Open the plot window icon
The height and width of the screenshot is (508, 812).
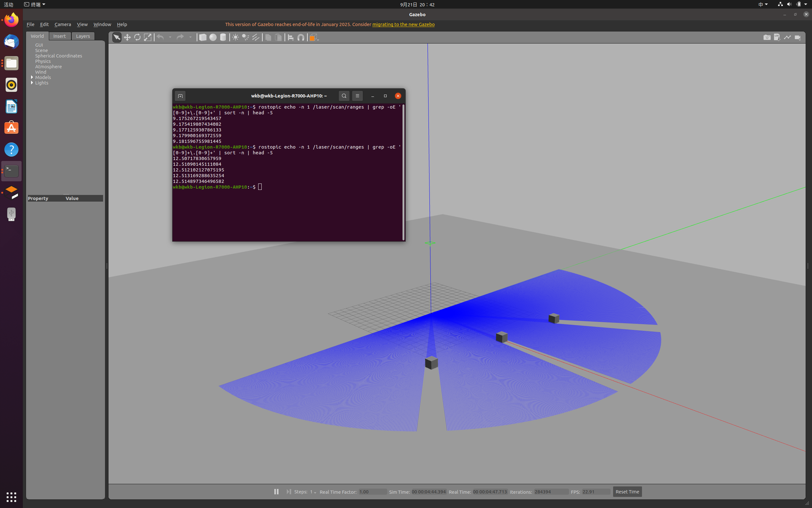(788, 37)
